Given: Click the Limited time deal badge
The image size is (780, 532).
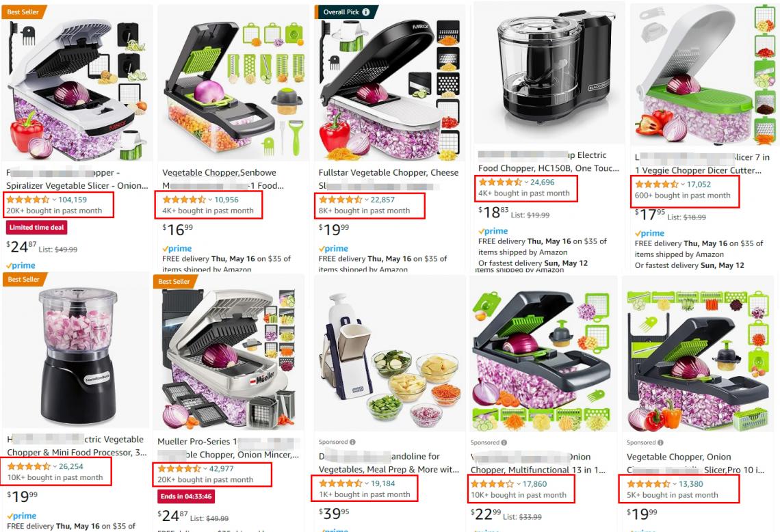Looking at the screenshot, I should tap(37, 228).
